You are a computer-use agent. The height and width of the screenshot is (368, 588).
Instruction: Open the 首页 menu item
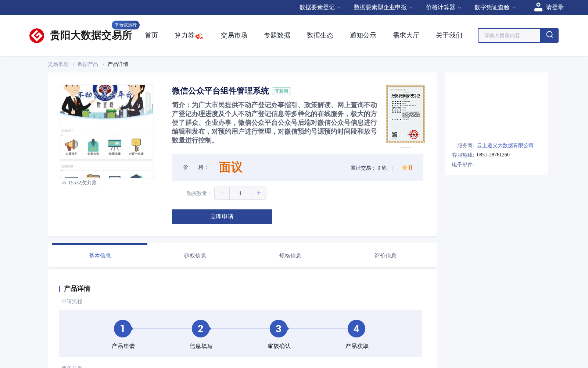tap(151, 35)
